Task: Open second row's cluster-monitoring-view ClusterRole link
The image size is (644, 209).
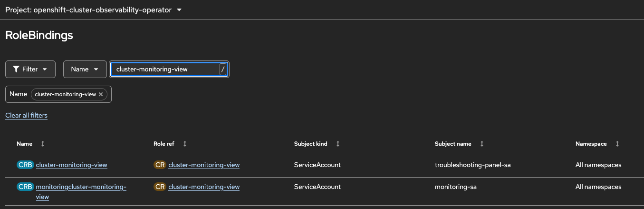Action: tap(204, 187)
